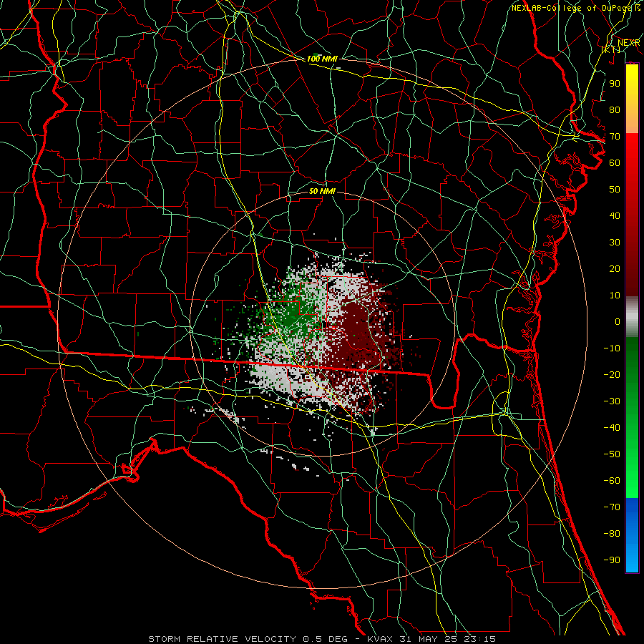Image resolution: width=644 pixels, height=644 pixels.
Task: Click the gray zero-velocity band on color bar
Action: point(632,317)
